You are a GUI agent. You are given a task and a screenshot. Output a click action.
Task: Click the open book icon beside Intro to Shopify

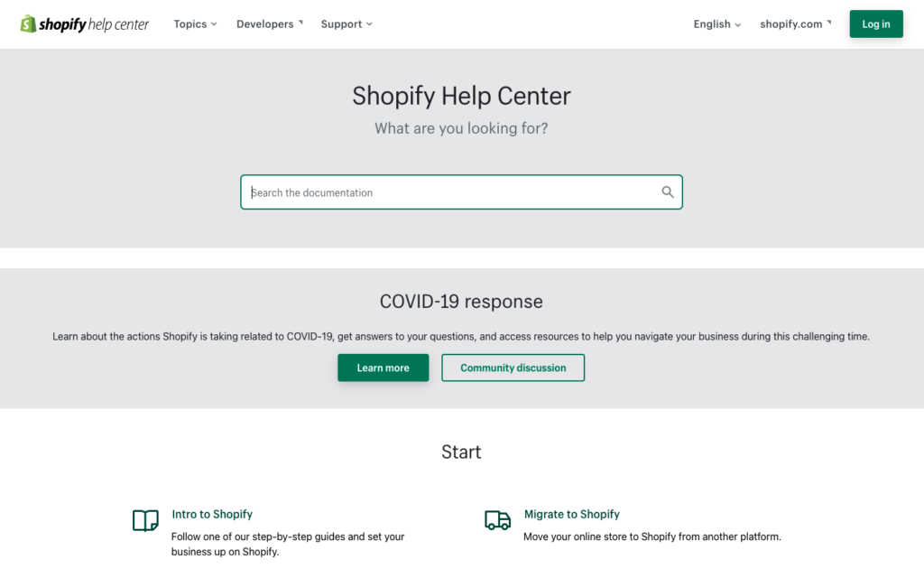pos(145,521)
